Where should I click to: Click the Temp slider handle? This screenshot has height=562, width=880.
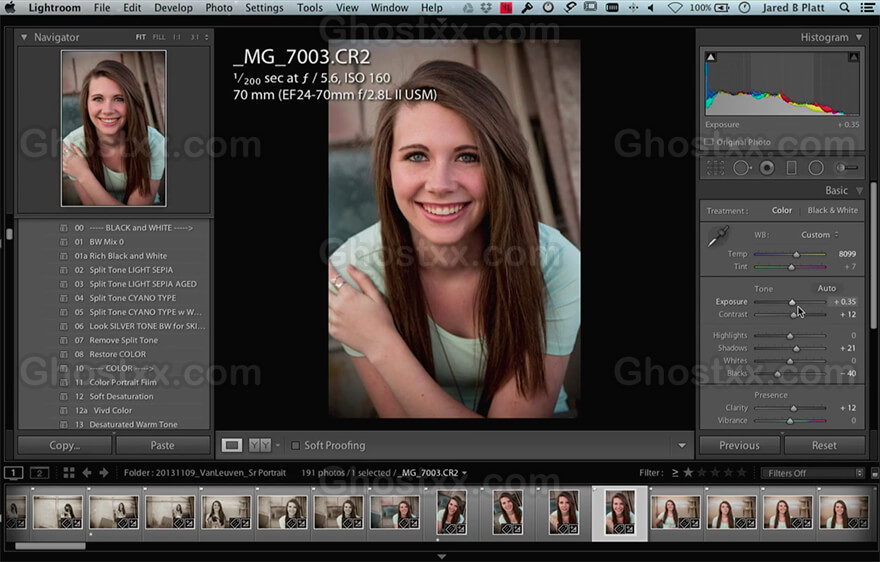coord(796,254)
